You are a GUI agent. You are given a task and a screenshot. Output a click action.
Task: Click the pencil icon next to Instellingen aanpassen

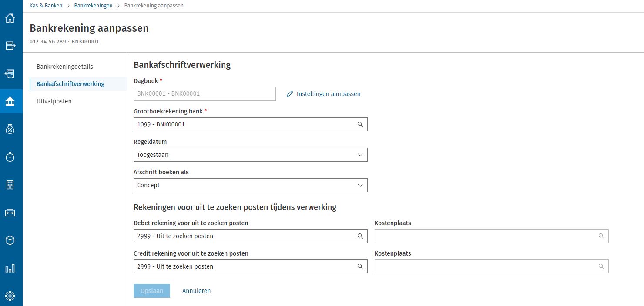290,93
